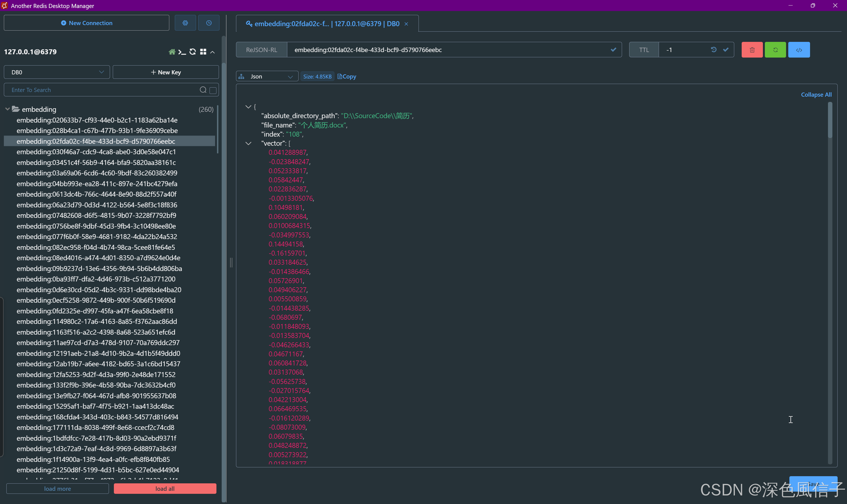
Task: Click the load all button
Action: point(165,488)
